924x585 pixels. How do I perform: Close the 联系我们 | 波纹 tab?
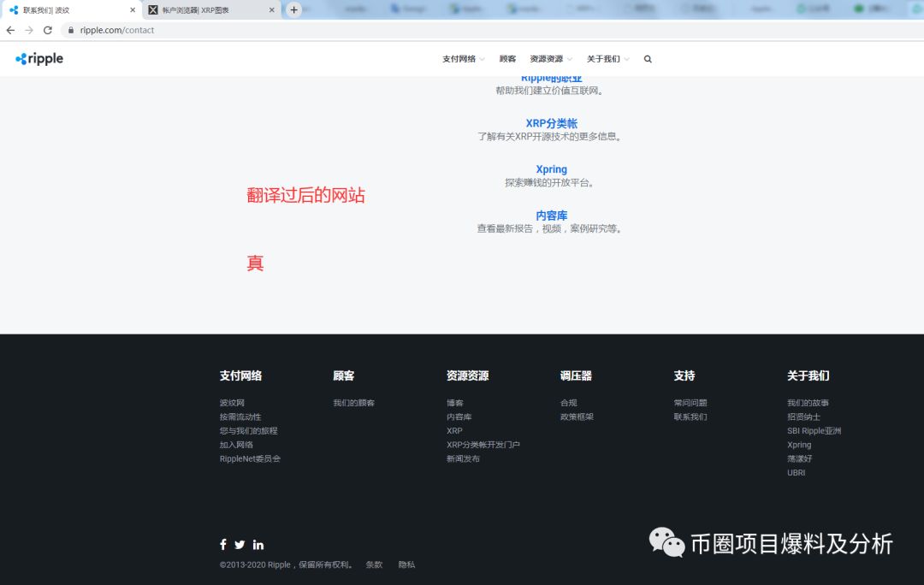[x=133, y=10]
